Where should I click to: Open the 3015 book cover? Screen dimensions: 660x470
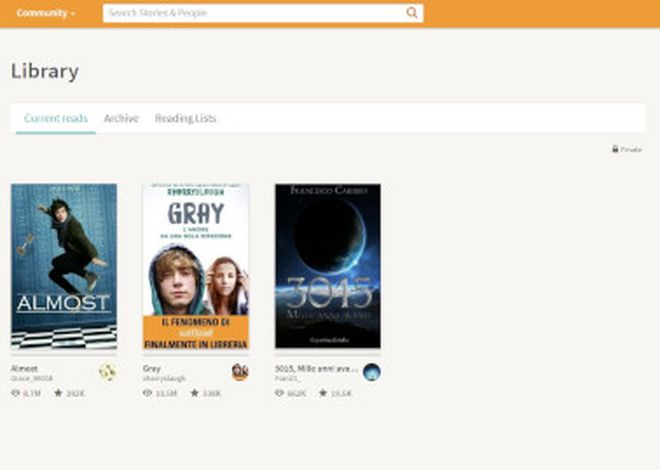(328, 266)
